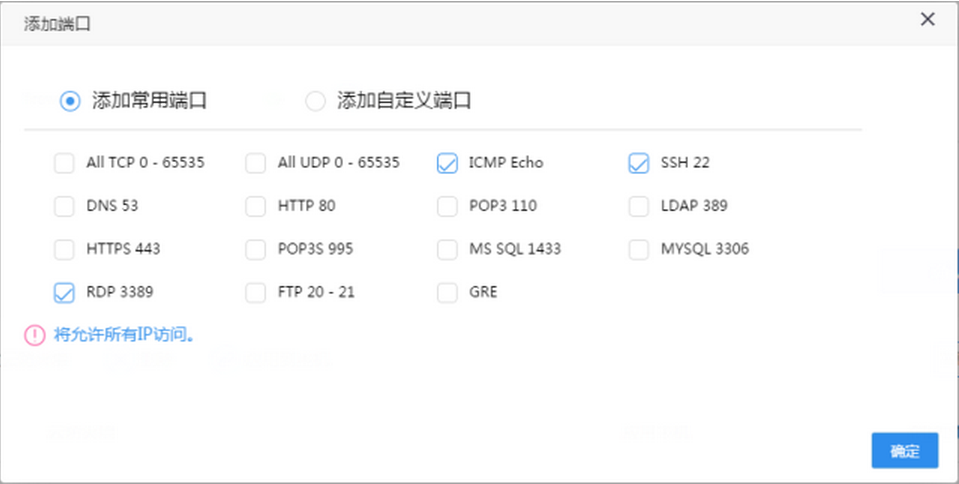959x484 pixels.
Task: Tick the POP3S 995 checkbox
Action: (x=256, y=249)
